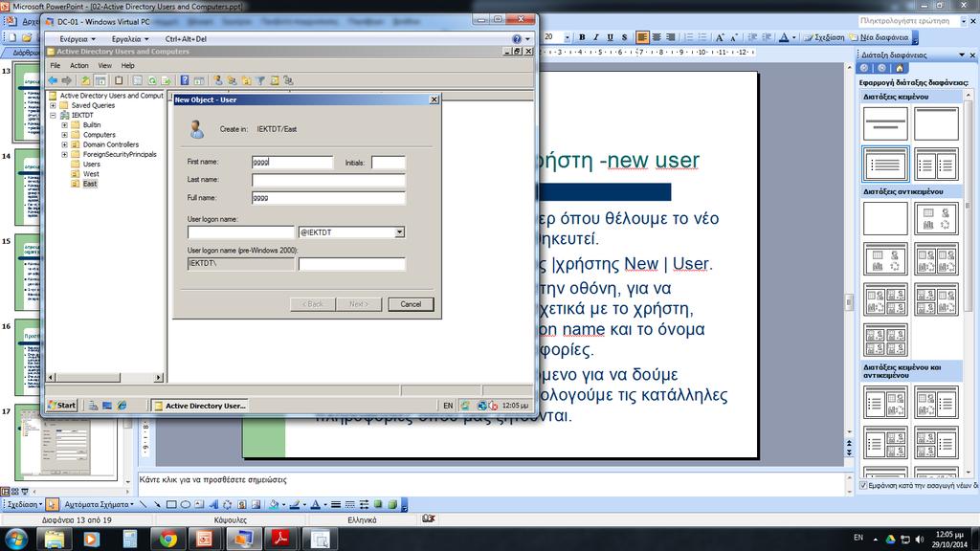This screenshot has height=551, width=980.
Task: Collapse the IEKTDT domain node
Action: pyautogui.click(x=54, y=116)
